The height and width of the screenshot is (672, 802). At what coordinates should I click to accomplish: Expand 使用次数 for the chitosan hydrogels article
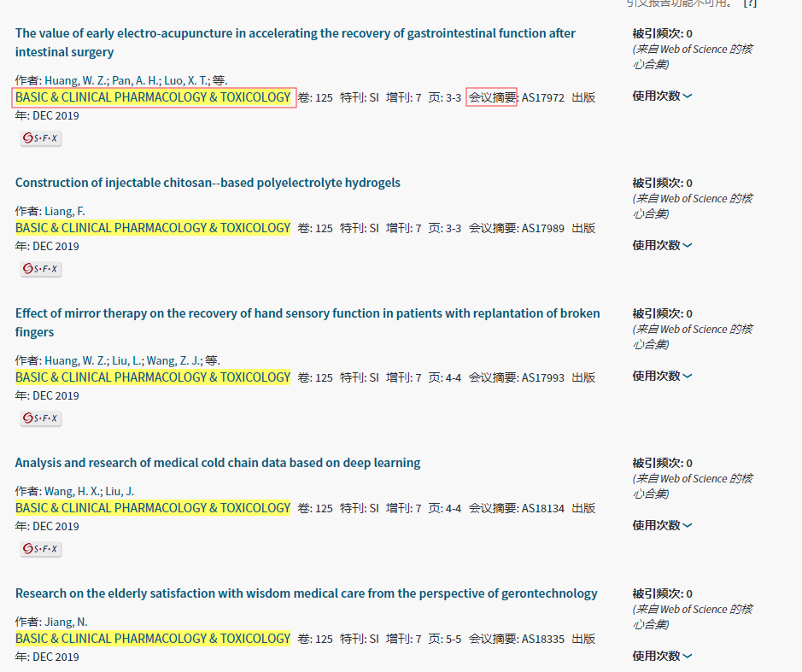[x=662, y=246]
